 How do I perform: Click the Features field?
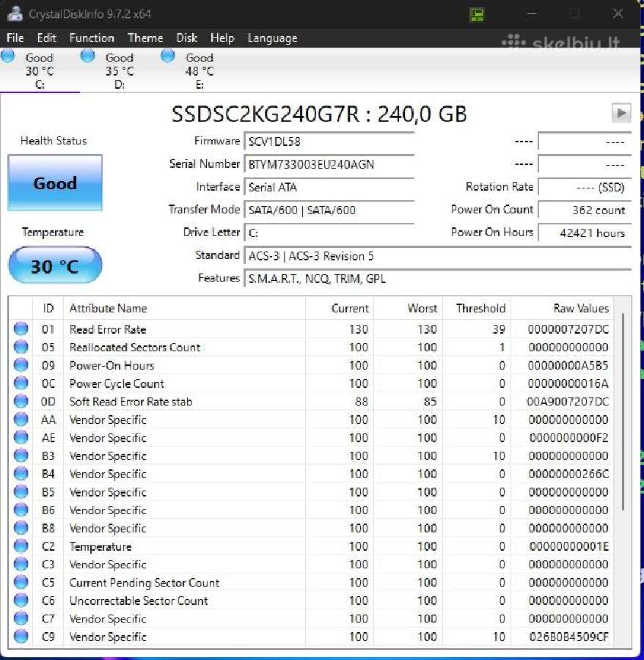438,279
